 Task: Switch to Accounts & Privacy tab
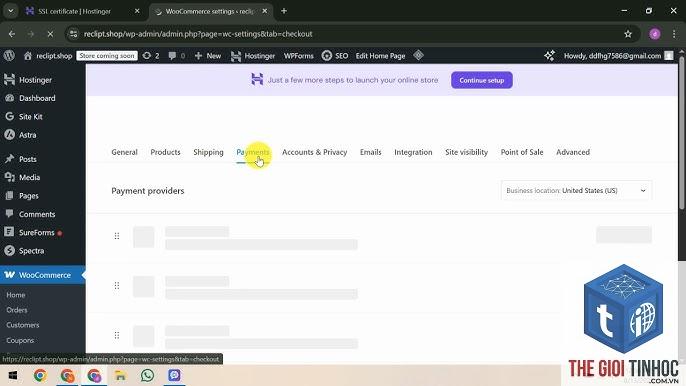coord(315,152)
